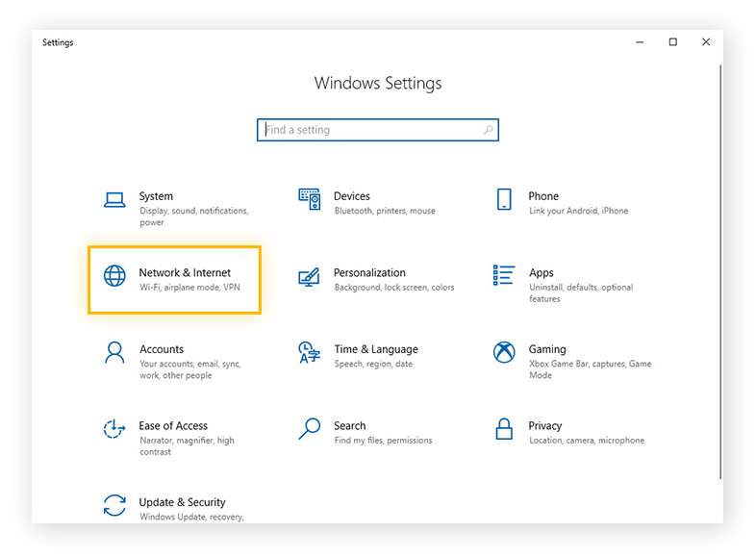The width and height of the screenshot is (756, 558).
Task: Open the Personalization paintbrush icon
Action: click(309, 277)
